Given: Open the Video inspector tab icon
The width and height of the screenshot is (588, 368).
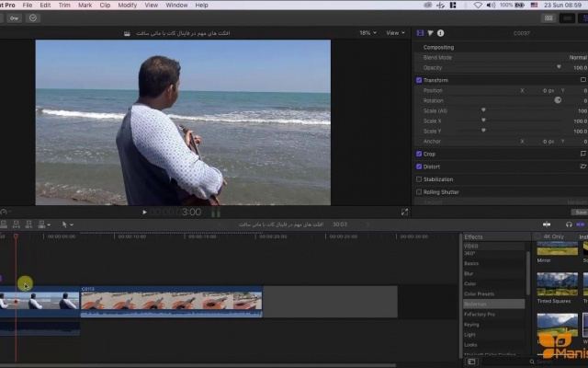Looking at the screenshot, I should 420,33.
